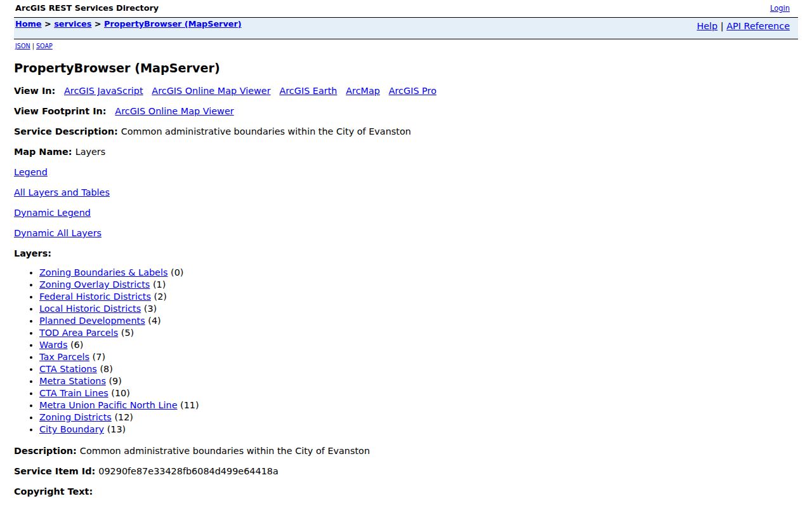Click the Service Item Id value 09290fe87e33428fb6084d499e64418a
The image size is (812, 508).
tap(188, 471)
